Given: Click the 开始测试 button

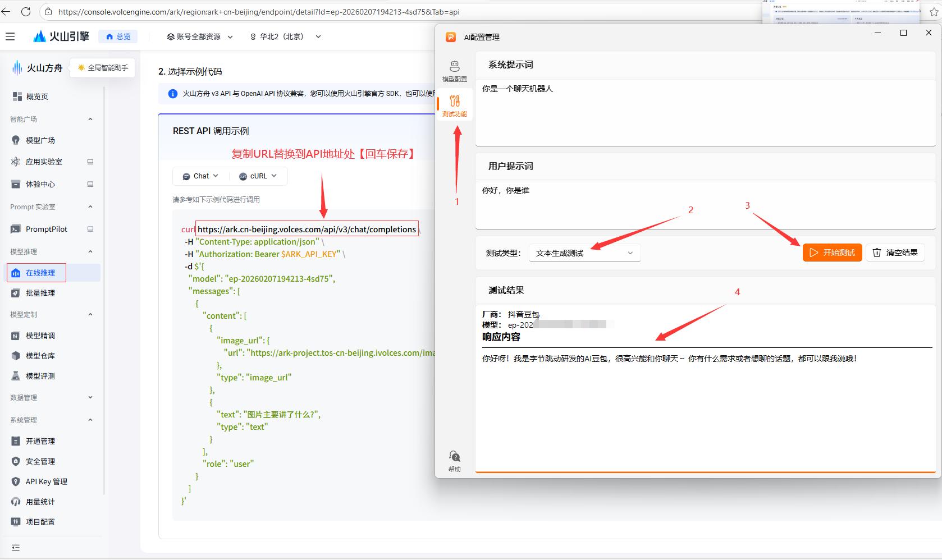Looking at the screenshot, I should (832, 253).
